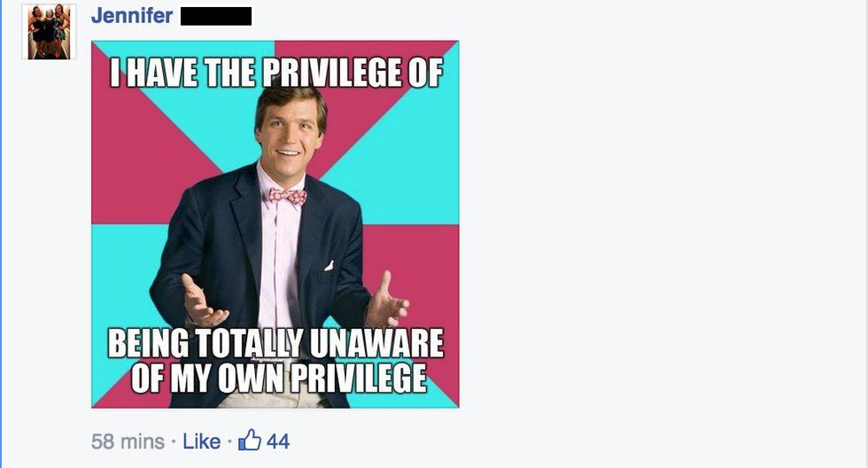Click the 'BEING TOTALLY UNAWARE' caption line
The height and width of the screenshot is (468, 868).
[x=275, y=343]
